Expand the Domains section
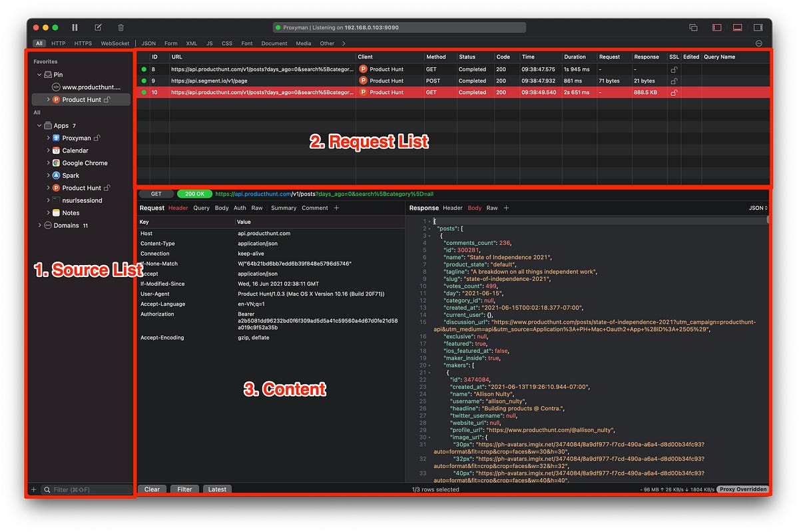Screen dimensions: 799x532 coord(39,225)
